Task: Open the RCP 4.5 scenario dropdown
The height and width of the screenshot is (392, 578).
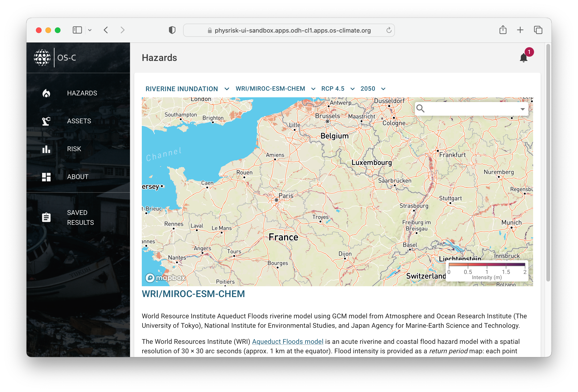Action: pyautogui.click(x=338, y=89)
